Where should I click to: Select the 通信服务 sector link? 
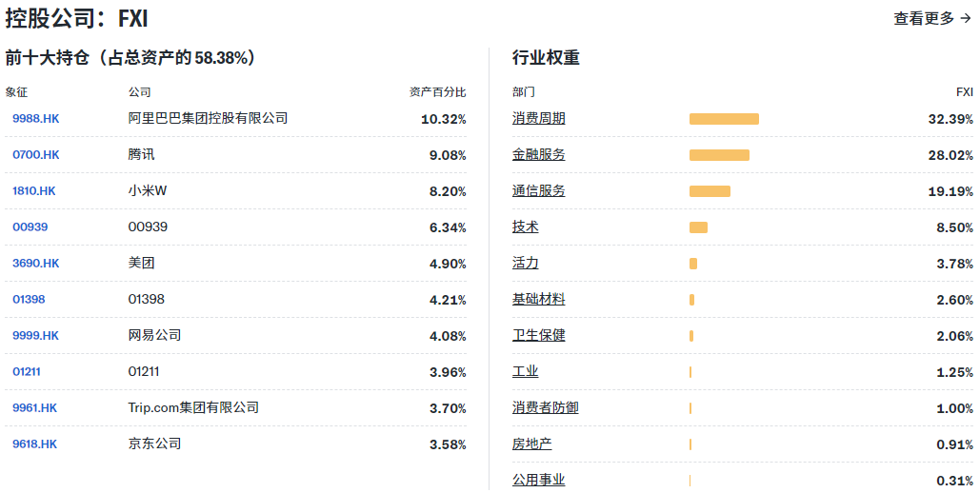tap(538, 191)
